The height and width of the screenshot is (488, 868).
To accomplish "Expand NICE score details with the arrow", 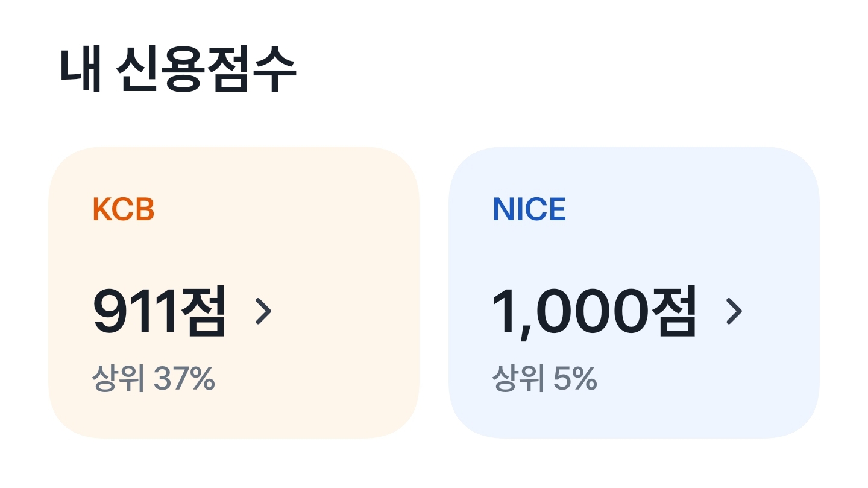I will 734,312.
